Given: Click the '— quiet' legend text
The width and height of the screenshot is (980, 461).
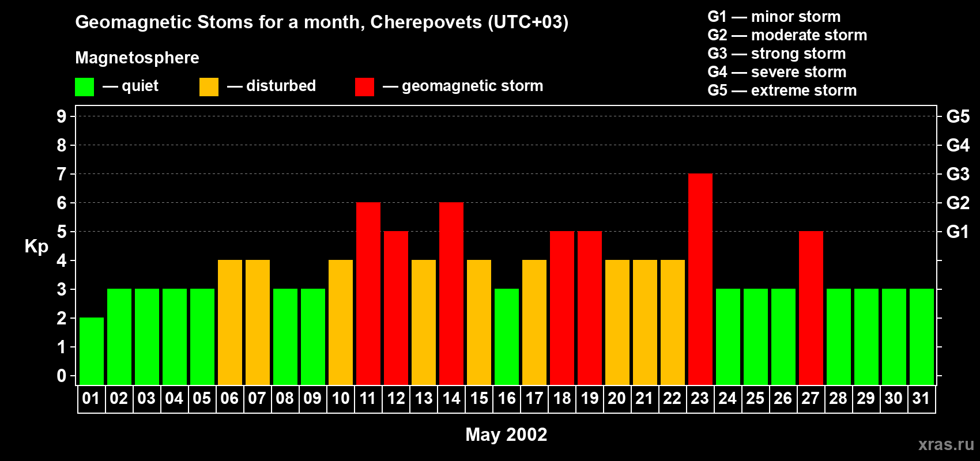Looking at the screenshot, I should 130,86.
